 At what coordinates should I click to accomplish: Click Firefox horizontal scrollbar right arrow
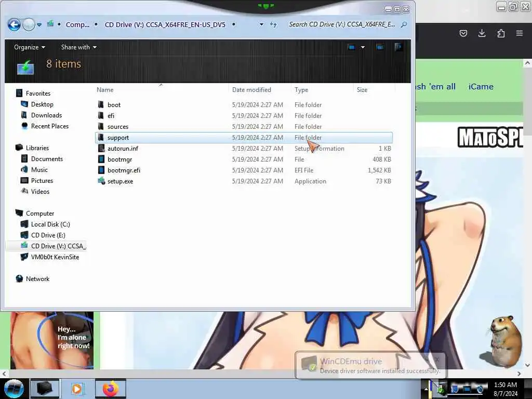pyautogui.click(x=519, y=374)
